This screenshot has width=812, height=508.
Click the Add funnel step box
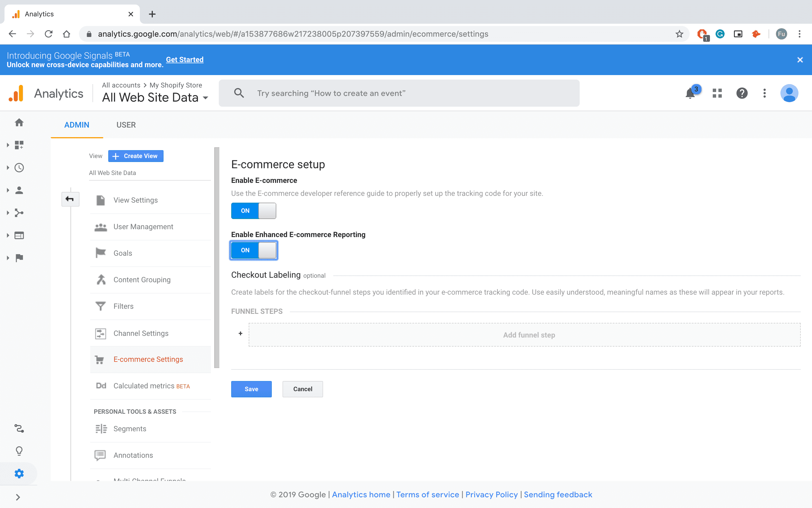[524, 335]
